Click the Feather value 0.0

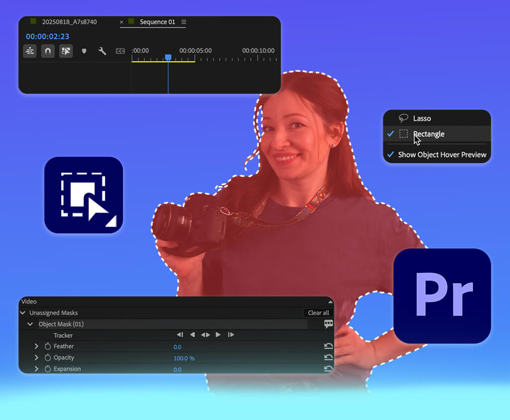click(177, 347)
